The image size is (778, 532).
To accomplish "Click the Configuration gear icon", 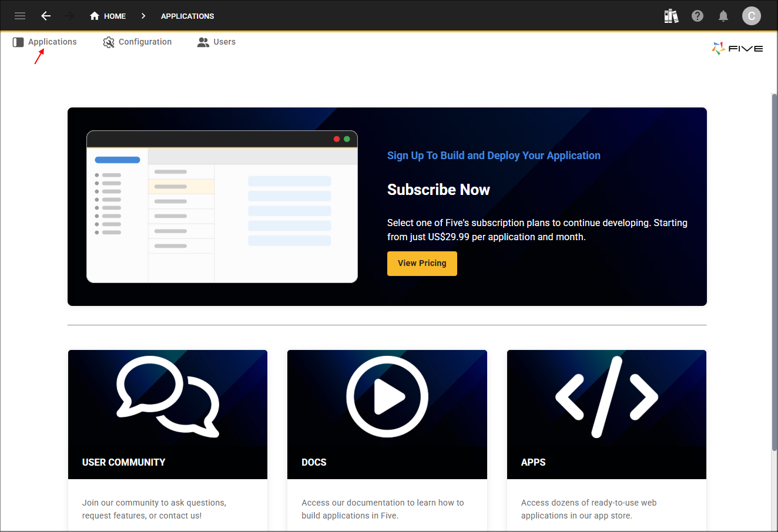I will tap(109, 42).
